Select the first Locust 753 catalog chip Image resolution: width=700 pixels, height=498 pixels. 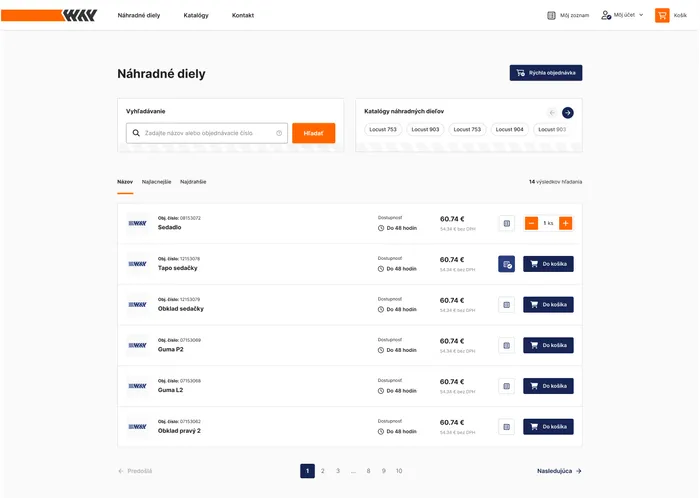click(x=383, y=129)
